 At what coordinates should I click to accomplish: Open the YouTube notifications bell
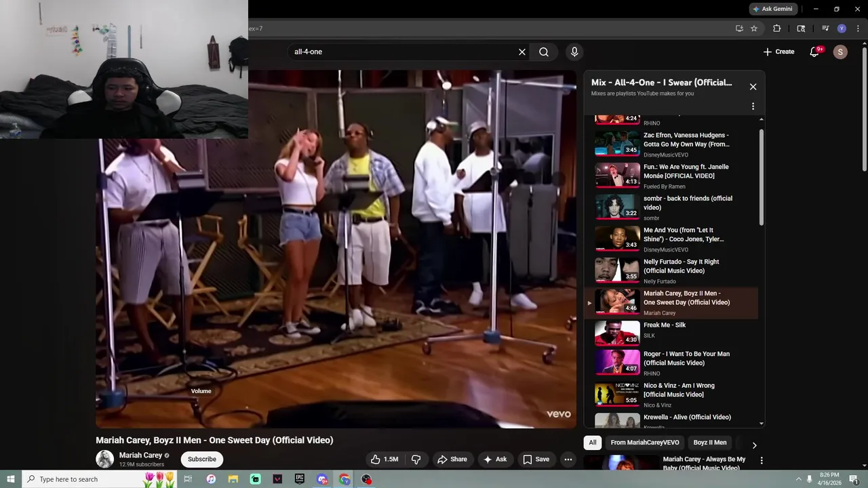(814, 52)
